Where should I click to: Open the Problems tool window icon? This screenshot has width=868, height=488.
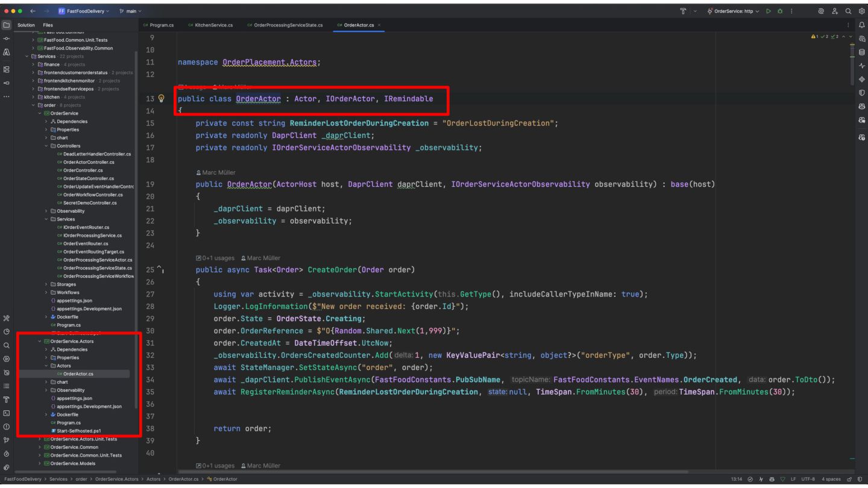click(x=6, y=427)
